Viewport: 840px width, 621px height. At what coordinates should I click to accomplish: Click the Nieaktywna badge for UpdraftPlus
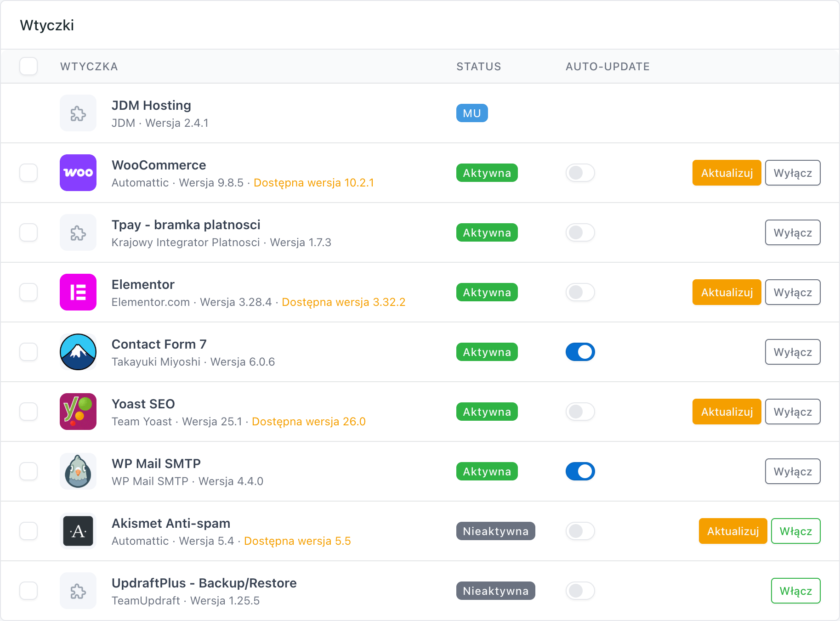pyautogui.click(x=495, y=591)
